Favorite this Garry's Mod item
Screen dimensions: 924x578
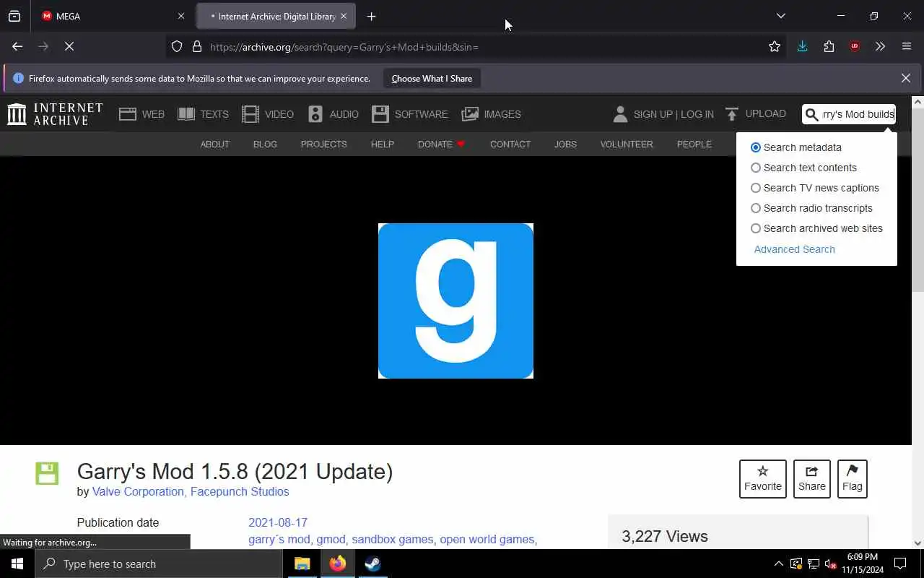(x=763, y=478)
